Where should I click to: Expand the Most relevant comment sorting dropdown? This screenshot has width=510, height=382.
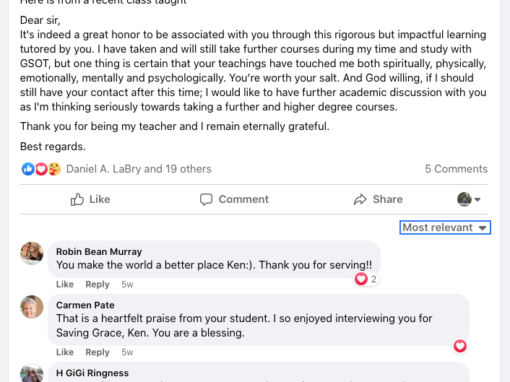click(x=445, y=227)
